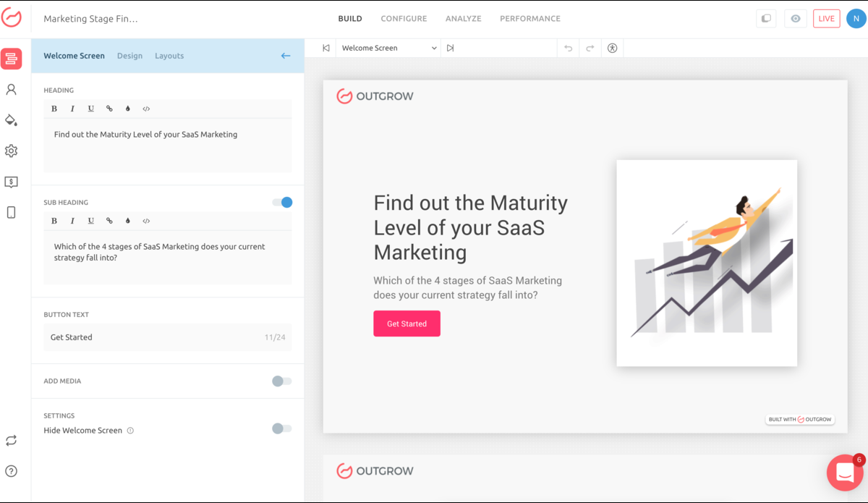Go to next screen using forward arrow
The height and width of the screenshot is (503, 868).
(x=450, y=48)
